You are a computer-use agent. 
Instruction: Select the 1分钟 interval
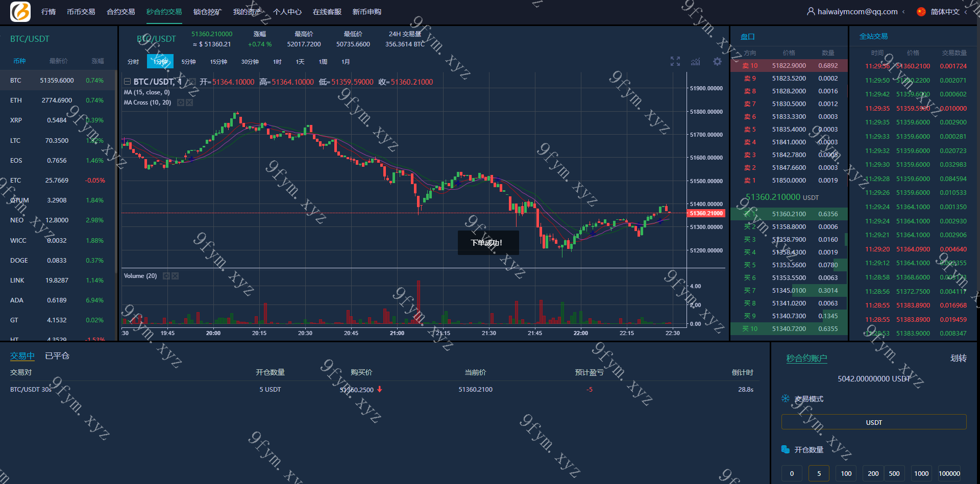[x=160, y=62]
